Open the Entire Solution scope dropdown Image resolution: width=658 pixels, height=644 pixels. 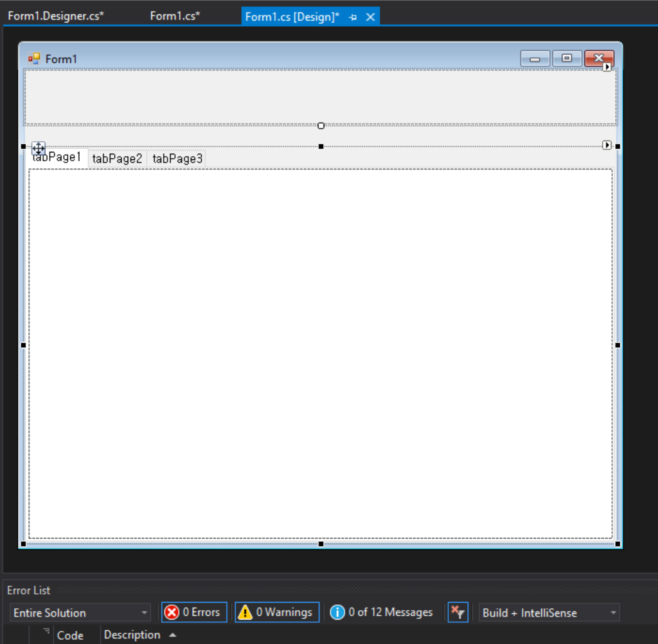[80, 613]
